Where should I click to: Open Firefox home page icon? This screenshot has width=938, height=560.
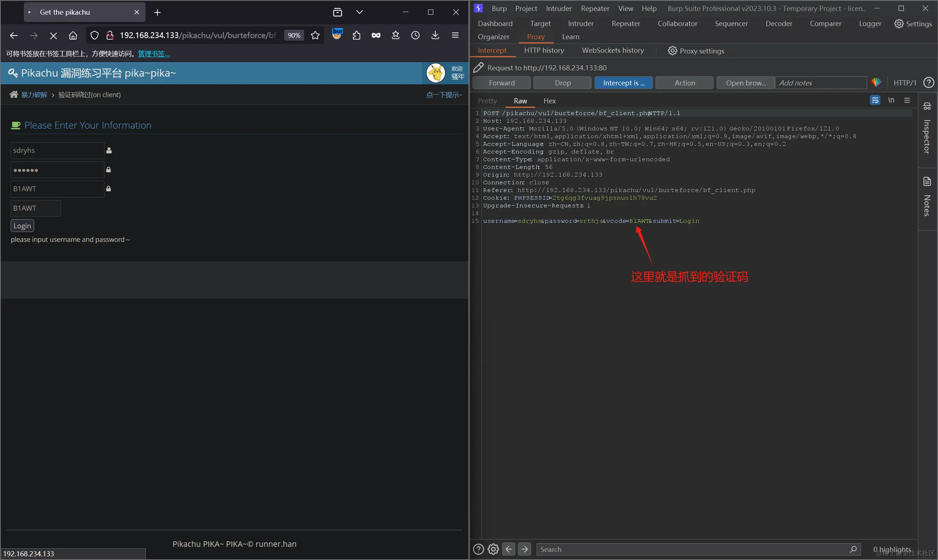click(x=73, y=36)
